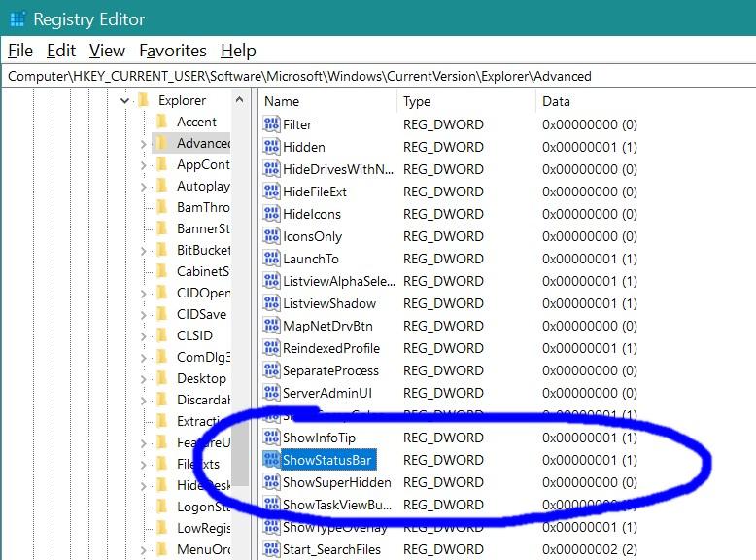The image size is (756, 560).
Task: Click the SeparateProcess DWORD icon
Action: click(x=271, y=370)
